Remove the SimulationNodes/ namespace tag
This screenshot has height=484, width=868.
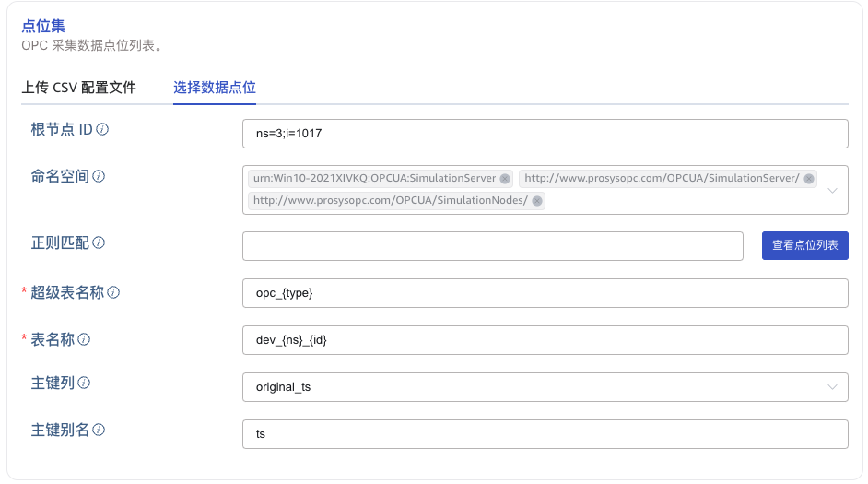pyautogui.click(x=537, y=200)
